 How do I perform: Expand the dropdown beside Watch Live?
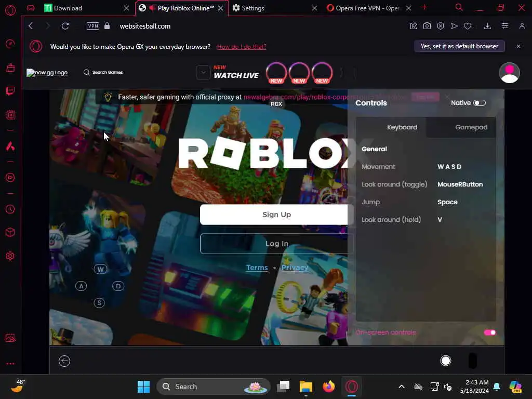(x=203, y=72)
